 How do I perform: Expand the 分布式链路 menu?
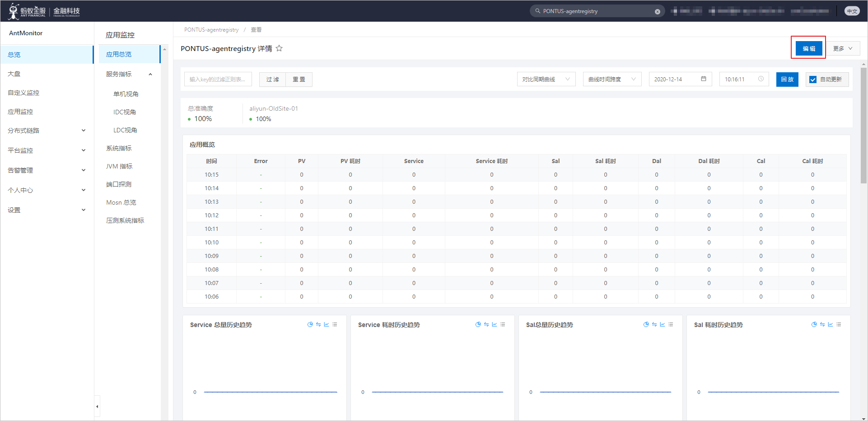[x=47, y=131]
